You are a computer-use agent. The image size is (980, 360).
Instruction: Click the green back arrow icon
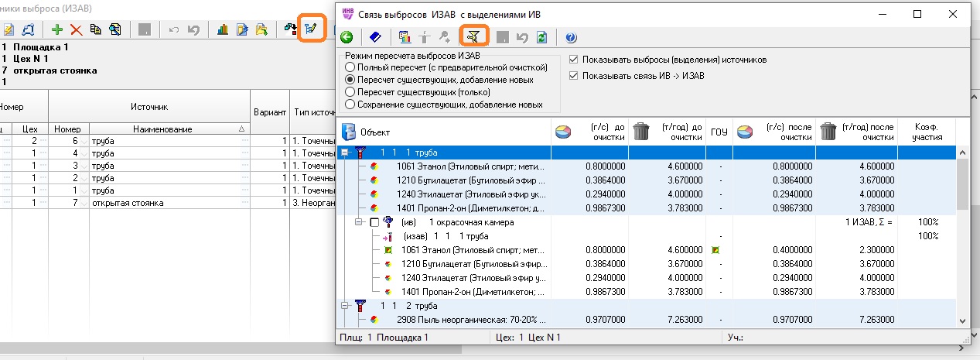[347, 36]
